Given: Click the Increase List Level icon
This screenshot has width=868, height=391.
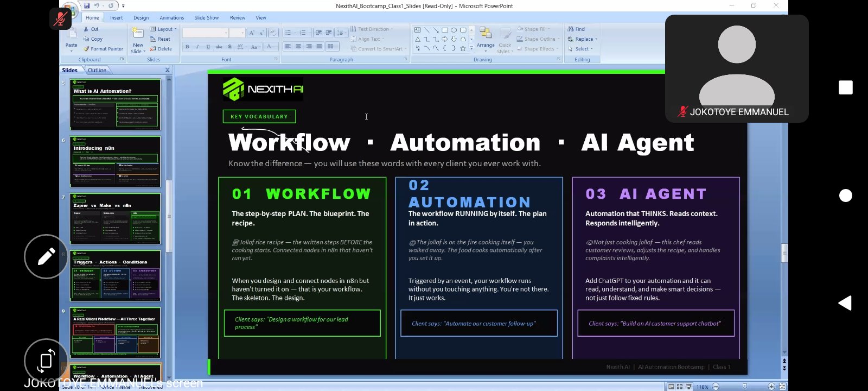Looking at the screenshot, I should coord(328,33).
